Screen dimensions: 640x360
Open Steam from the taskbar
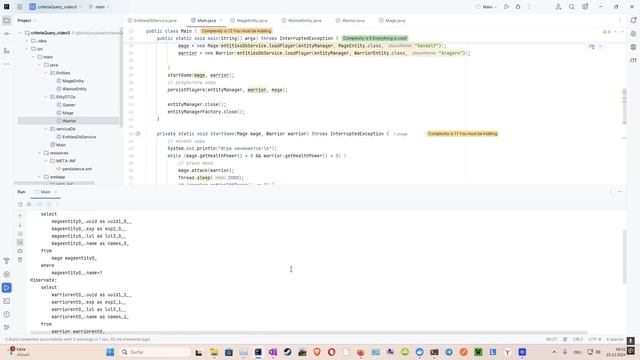point(287,352)
